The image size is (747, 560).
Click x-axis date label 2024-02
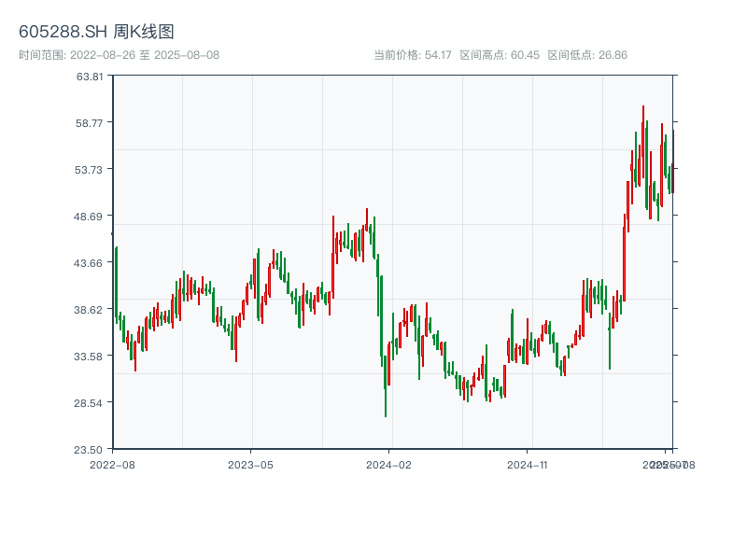[388, 465]
